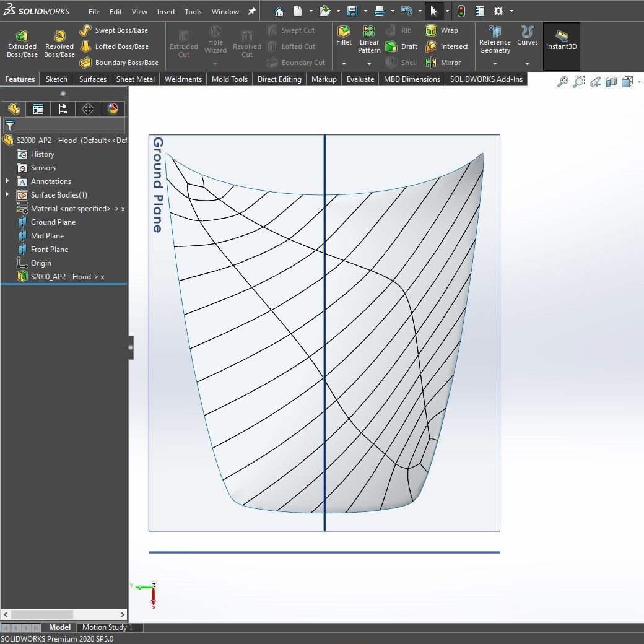This screenshot has width=644, height=644.
Task: Click the Linear Pattern tool
Action: click(x=369, y=40)
